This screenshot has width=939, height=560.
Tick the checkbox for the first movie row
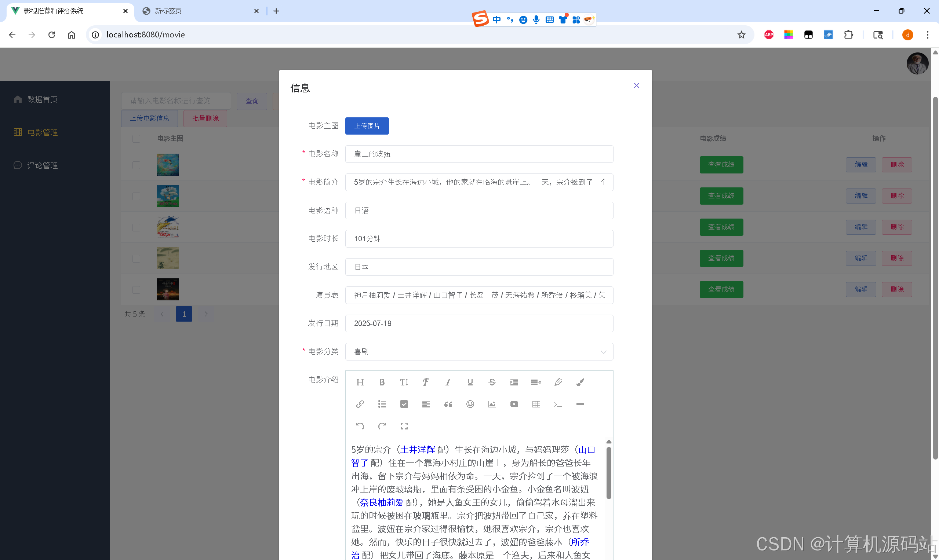136,165
